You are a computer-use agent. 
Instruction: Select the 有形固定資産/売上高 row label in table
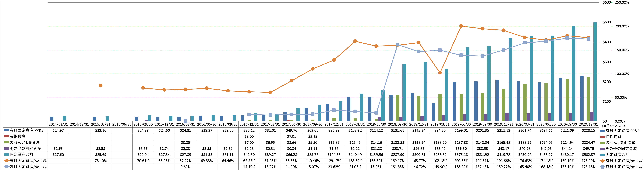pos(28,160)
